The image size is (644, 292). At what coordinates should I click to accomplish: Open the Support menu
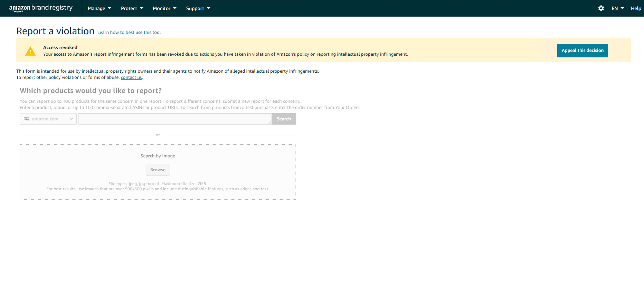pos(198,8)
